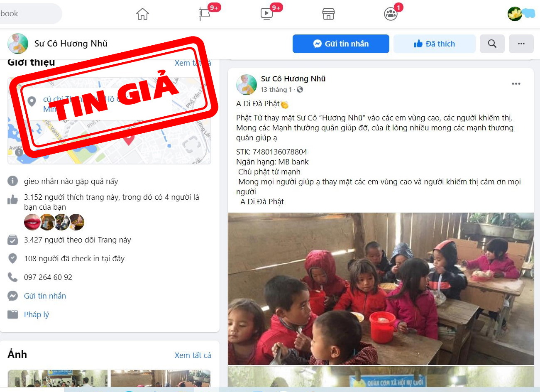Image resolution: width=540 pixels, height=392 pixels.
Task: Click the 'Gửi tin nhắn' blue button
Action: point(341,44)
